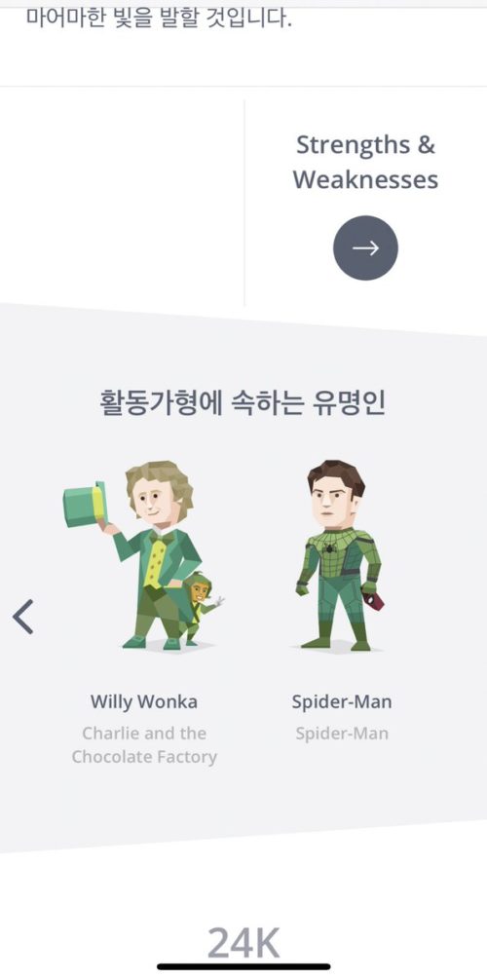Click the spider emblem on the suit

click(x=329, y=549)
